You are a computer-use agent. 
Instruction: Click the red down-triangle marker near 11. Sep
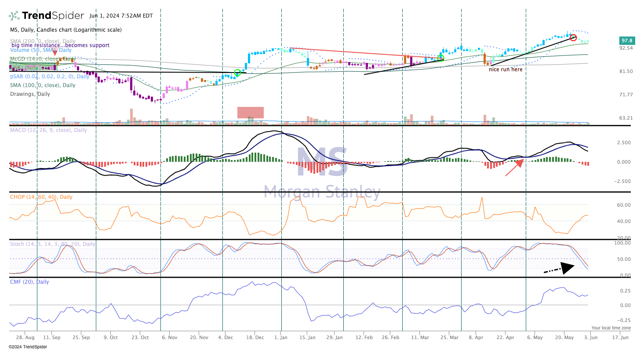point(55,54)
